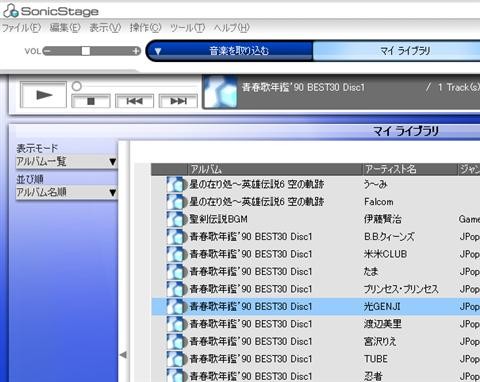Skip to the next track
The width and height of the screenshot is (480, 382).
tap(178, 101)
